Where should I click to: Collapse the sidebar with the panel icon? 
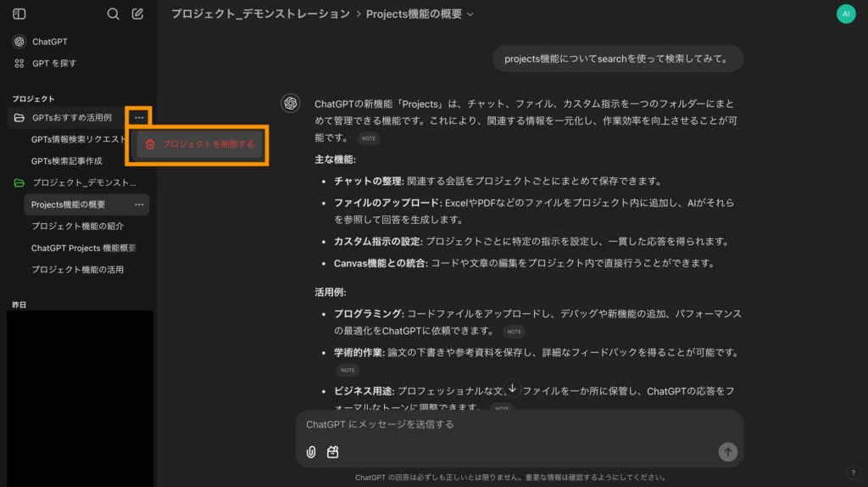coord(19,14)
